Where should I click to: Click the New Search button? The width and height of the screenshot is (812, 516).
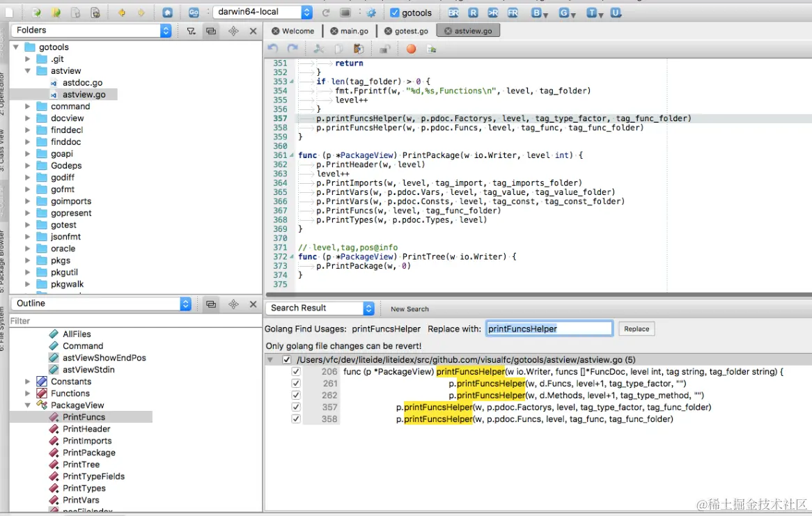409,308
